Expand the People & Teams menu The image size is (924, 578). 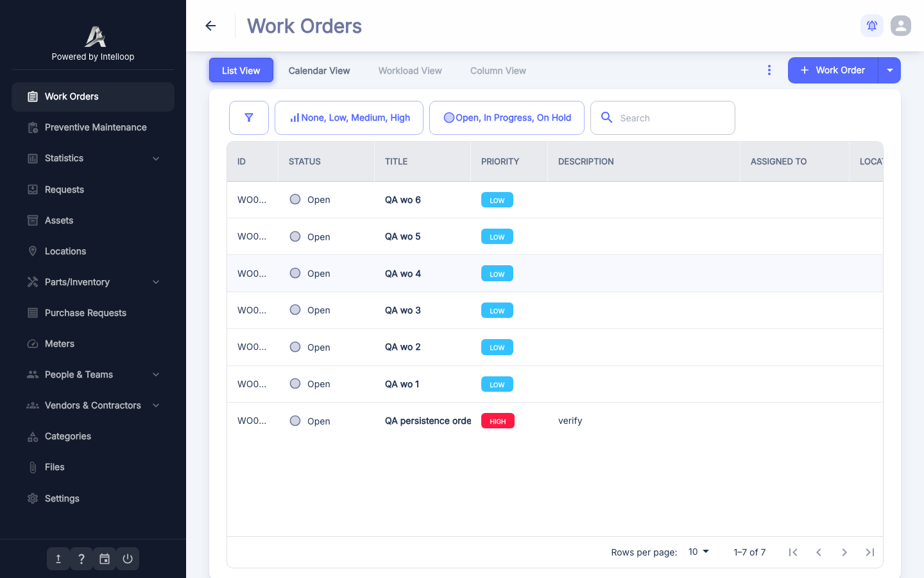click(156, 374)
